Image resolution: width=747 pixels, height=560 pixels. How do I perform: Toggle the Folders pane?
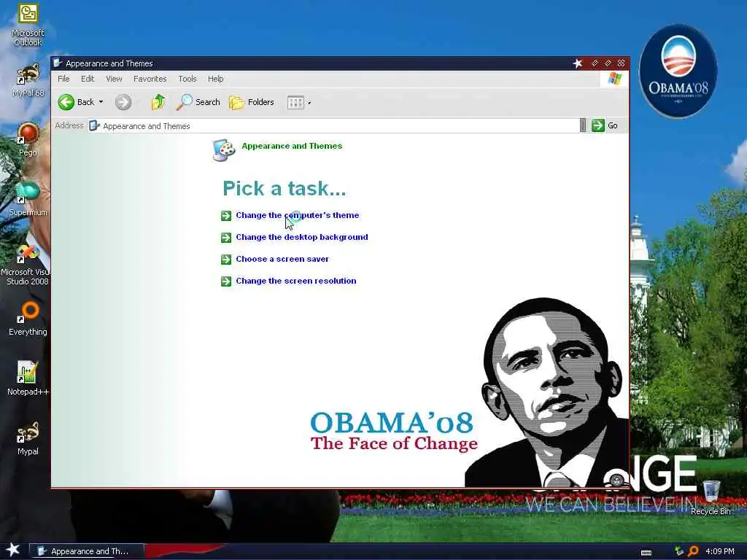coord(252,102)
